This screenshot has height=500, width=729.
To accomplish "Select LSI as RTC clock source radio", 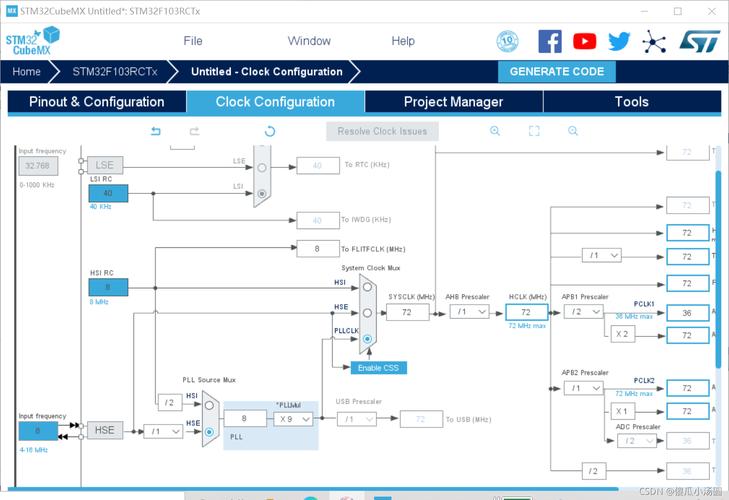I will [262, 193].
